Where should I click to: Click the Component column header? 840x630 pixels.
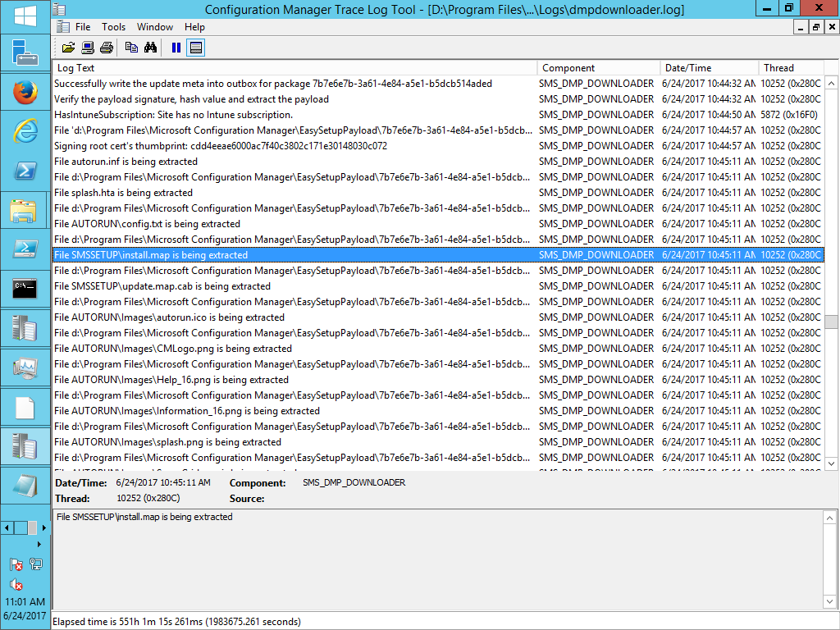point(598,68)
